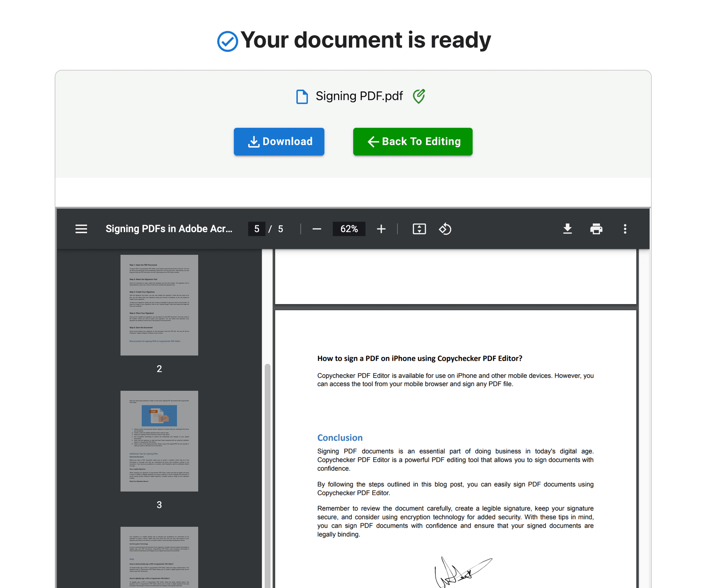Screen dimensions: 705x588
Task: Click the zoom out icon
Action: click(317, 229)
